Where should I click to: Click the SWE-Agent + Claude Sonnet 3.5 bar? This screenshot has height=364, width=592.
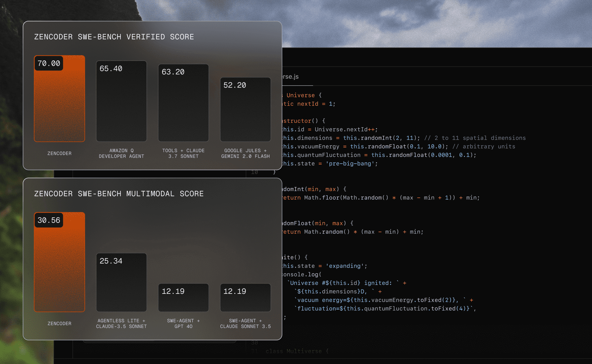click(x=245, y=297)
